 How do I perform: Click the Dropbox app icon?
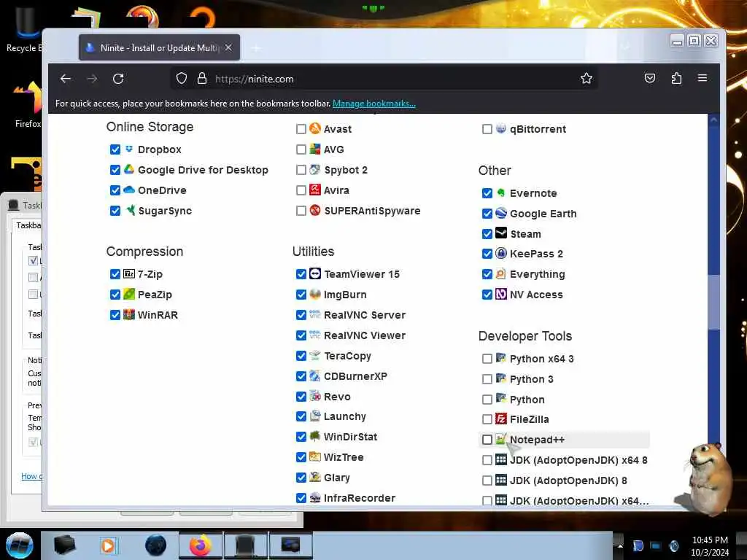(129, 149)
